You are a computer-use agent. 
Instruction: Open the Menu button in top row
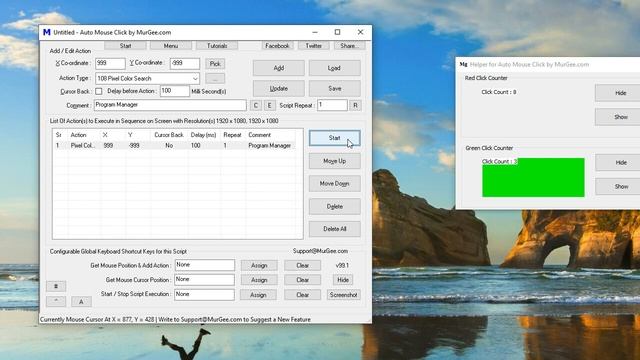171,46
